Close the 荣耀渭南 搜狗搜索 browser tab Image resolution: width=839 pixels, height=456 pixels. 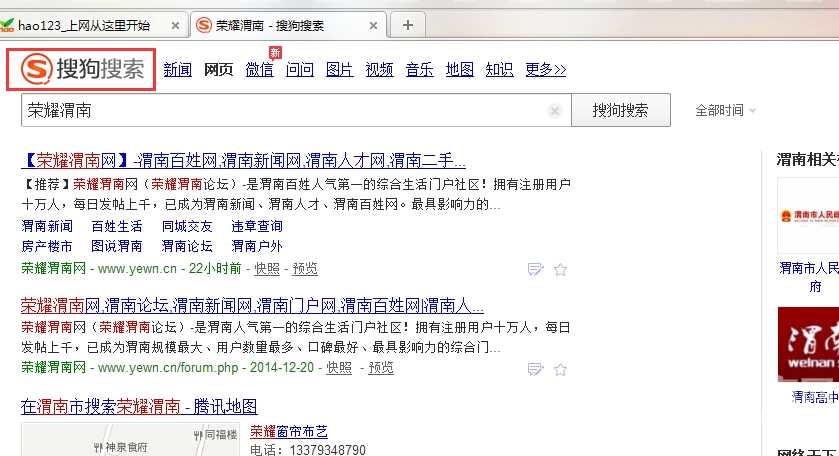tap(374, 25)
